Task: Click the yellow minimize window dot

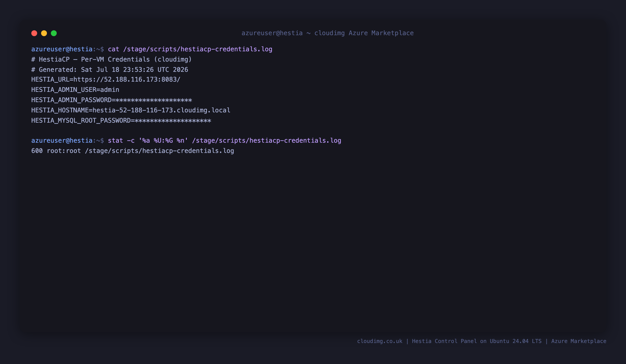Action: click(44, 33)
